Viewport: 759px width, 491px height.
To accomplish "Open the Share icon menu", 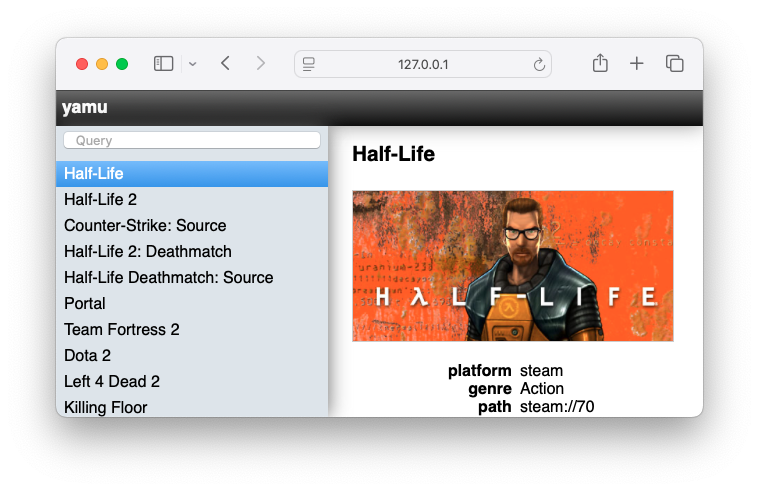I will (600, 63).
